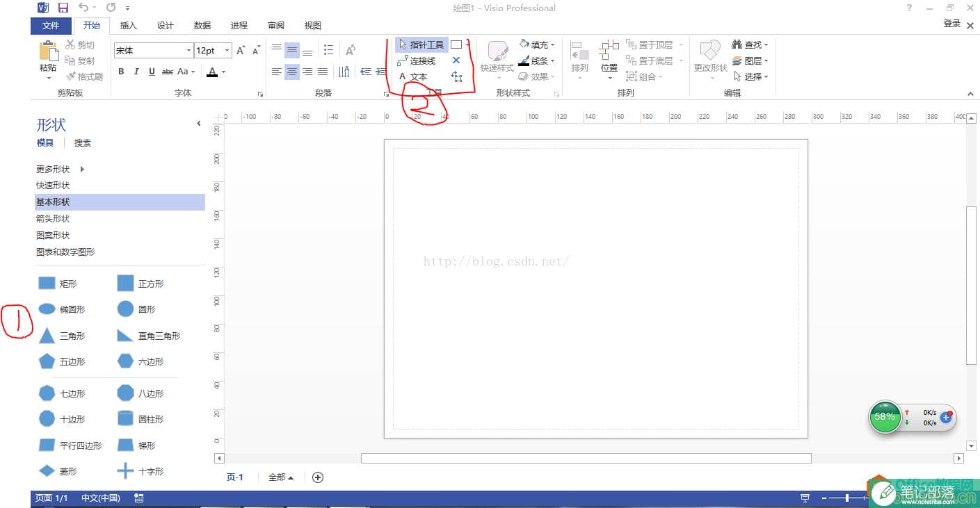Click the text block tool icon

point(456,76)
